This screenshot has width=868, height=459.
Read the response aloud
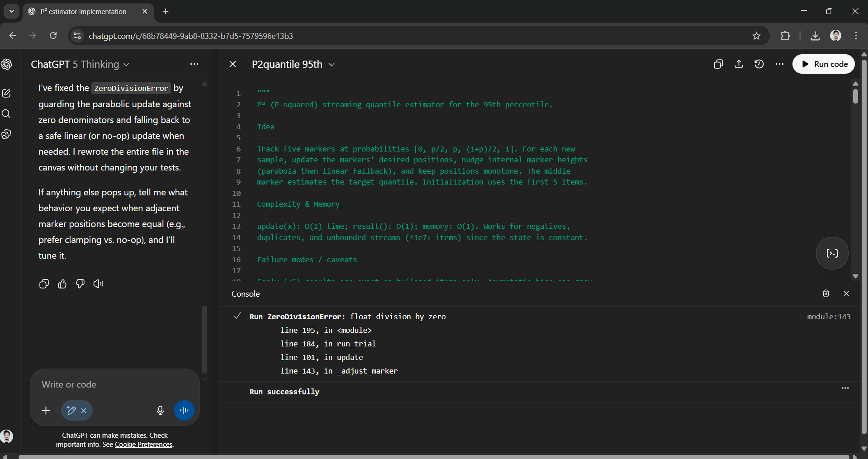point(98,284)
